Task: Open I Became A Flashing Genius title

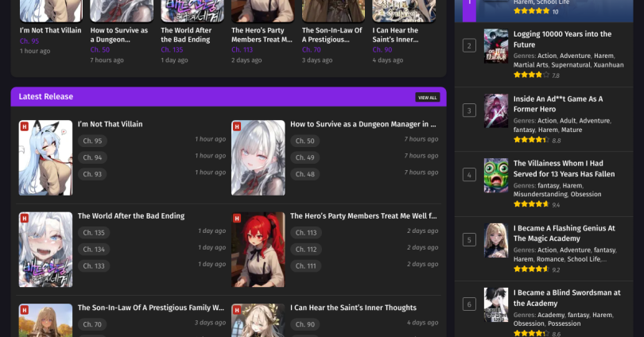Action: click(564, 234)
